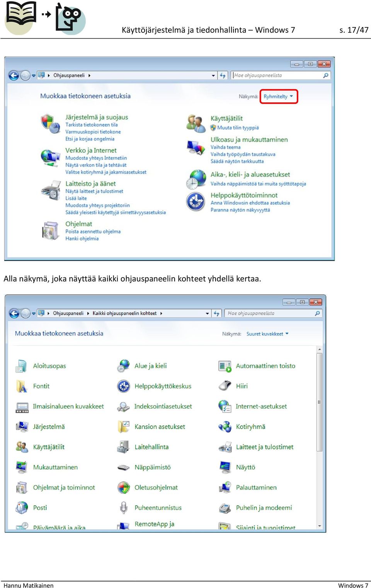Open the Näytä laitteet ja tulostimet link
The width and height of the screenshot is (371, 588).
coord(94,191)
